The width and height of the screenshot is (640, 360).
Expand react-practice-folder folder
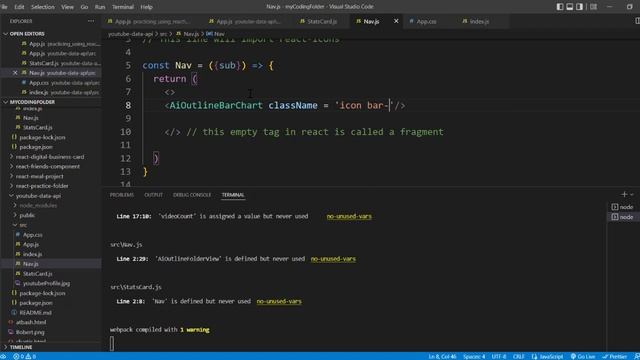[42, 186]
